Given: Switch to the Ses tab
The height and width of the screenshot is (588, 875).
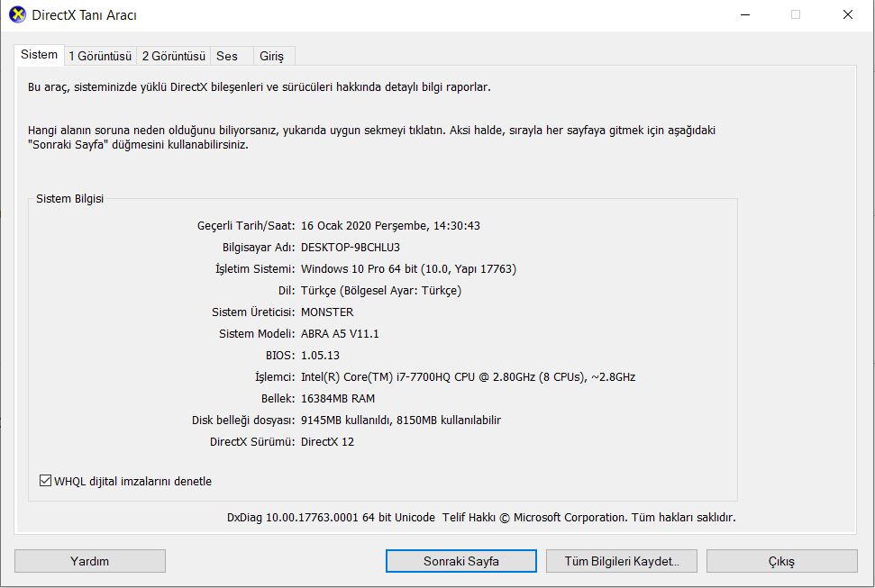Looking at the screenshot, I should tap(227, 56).
